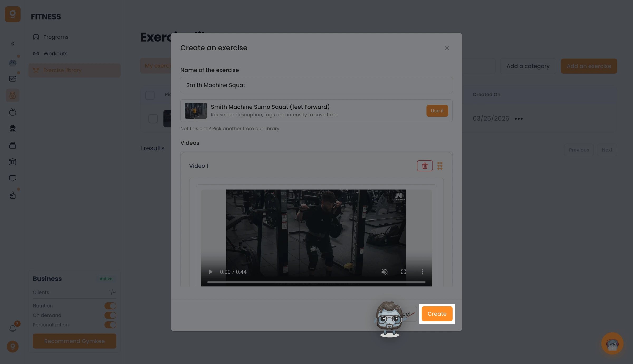Screen dimensions: 633x364
Task: Open the puzzle piece integrations icon
Action: (x=13, y=195)
